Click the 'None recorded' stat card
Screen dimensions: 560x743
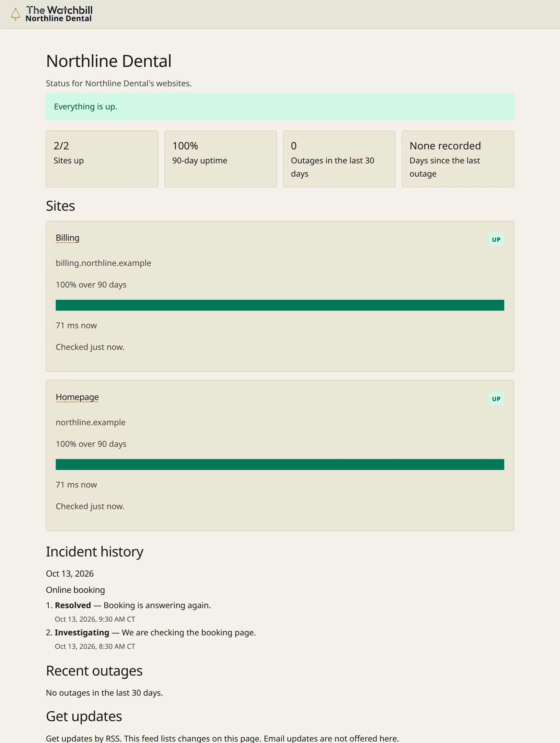click(x=458, y=159)
